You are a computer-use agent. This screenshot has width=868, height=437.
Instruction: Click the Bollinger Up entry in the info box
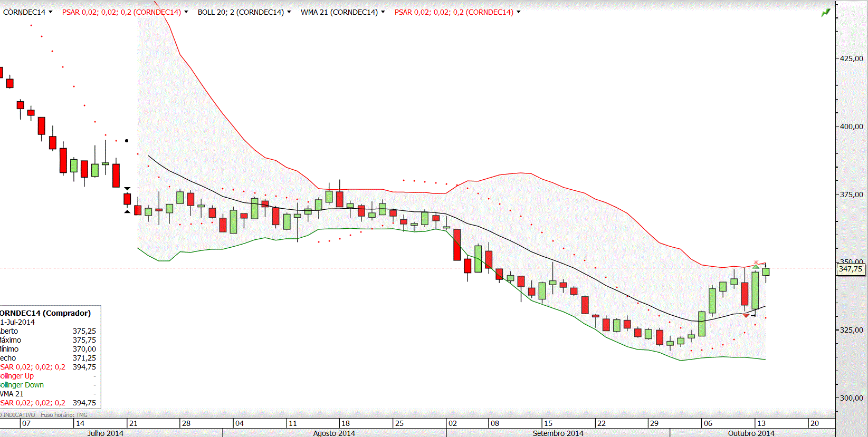(x=17, y=376)
